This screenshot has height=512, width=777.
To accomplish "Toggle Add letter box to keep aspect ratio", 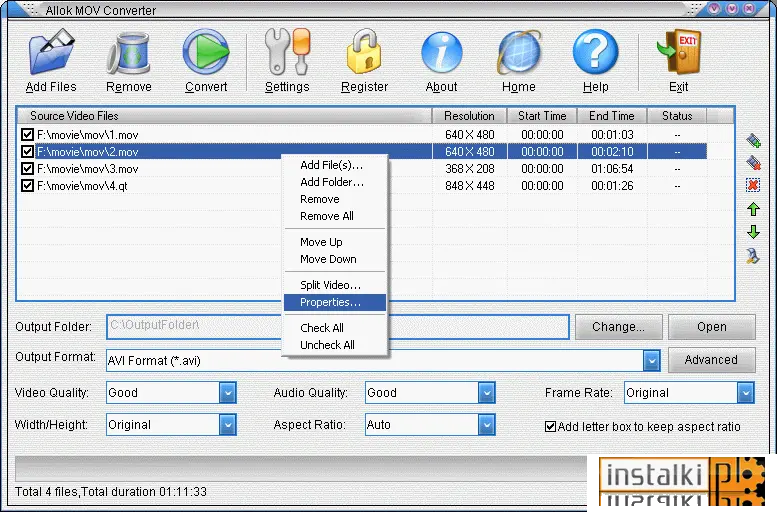I will click(x=550, y=427).
